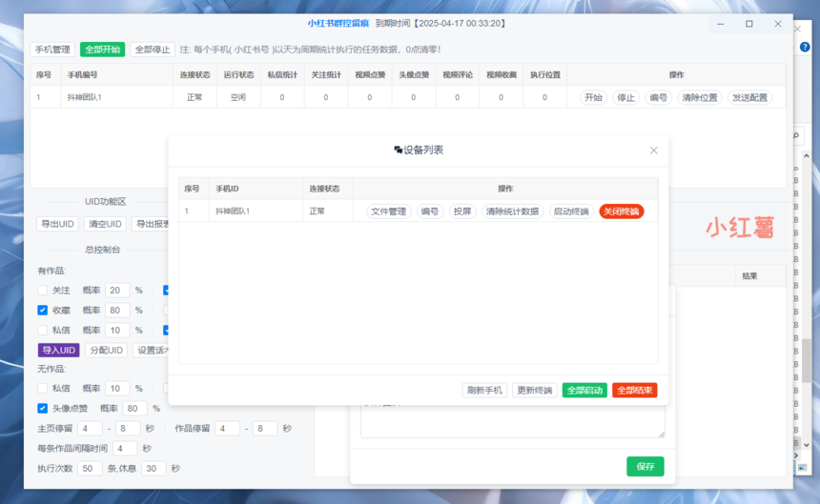Screen dimensions: 820x504
Task: Click 清除位置 in the 抖神团队1 row
Action: click(700, 98)
